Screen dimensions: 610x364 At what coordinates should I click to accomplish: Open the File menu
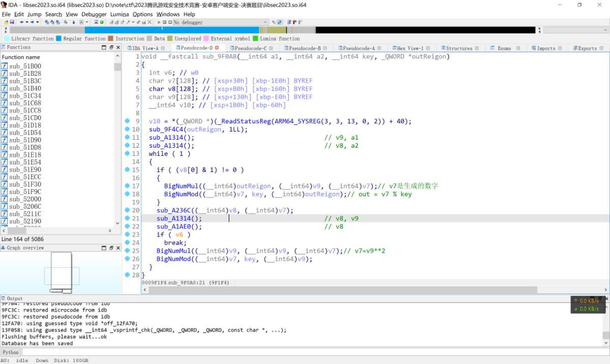[x=6, y=14]
